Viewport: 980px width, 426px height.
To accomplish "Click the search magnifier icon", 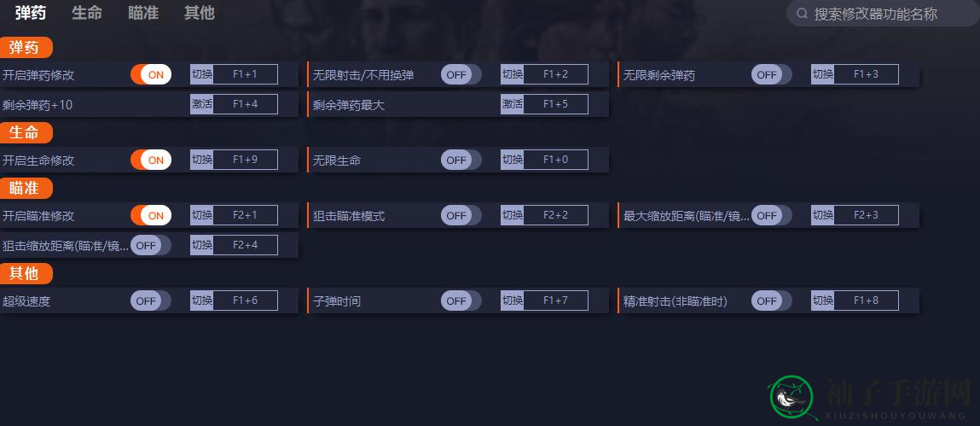I will 802,14.
